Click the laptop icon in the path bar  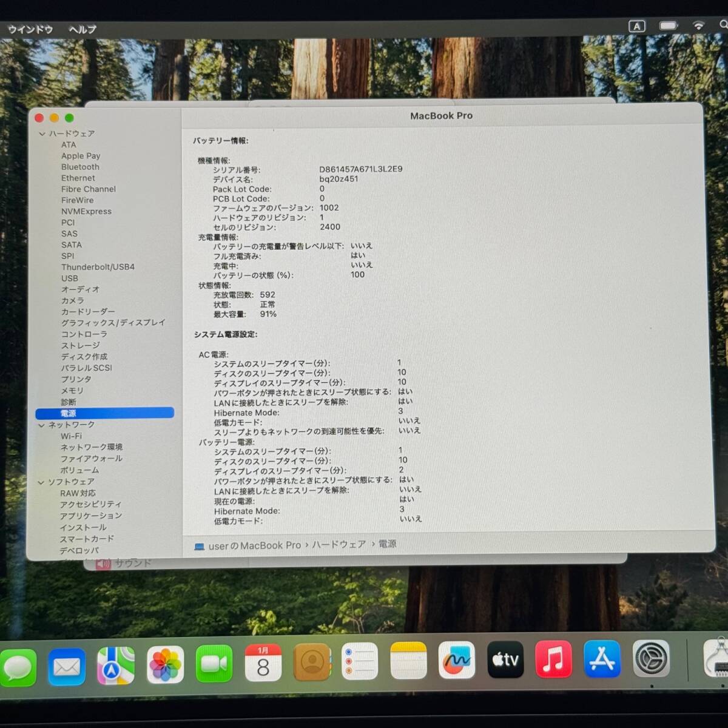click(x=199, y=547)
